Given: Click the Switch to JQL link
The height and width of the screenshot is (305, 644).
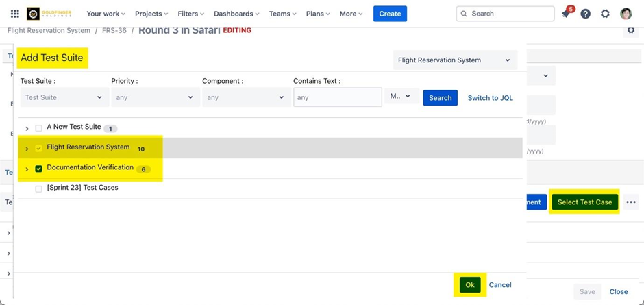Looking at the screenshot, I should click(x=490, y=98).
